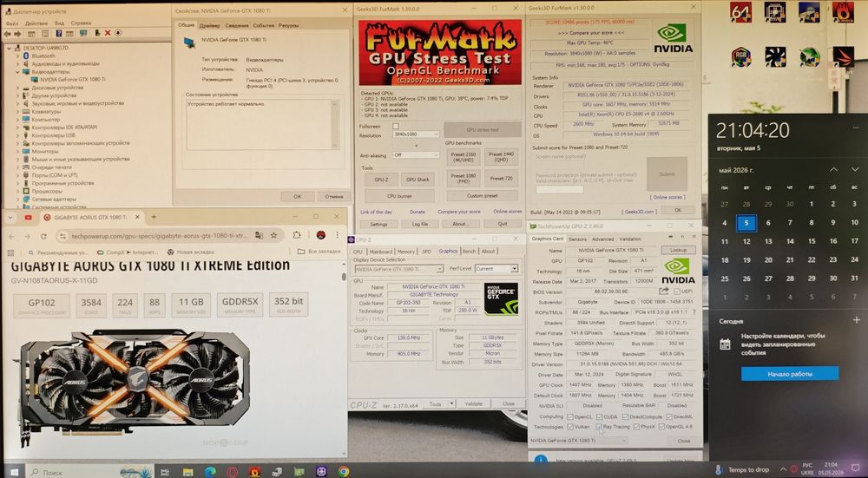Reload the Chrome page
Screen dimensions: 868x478
pyautogui.click(x=43, y=236)
